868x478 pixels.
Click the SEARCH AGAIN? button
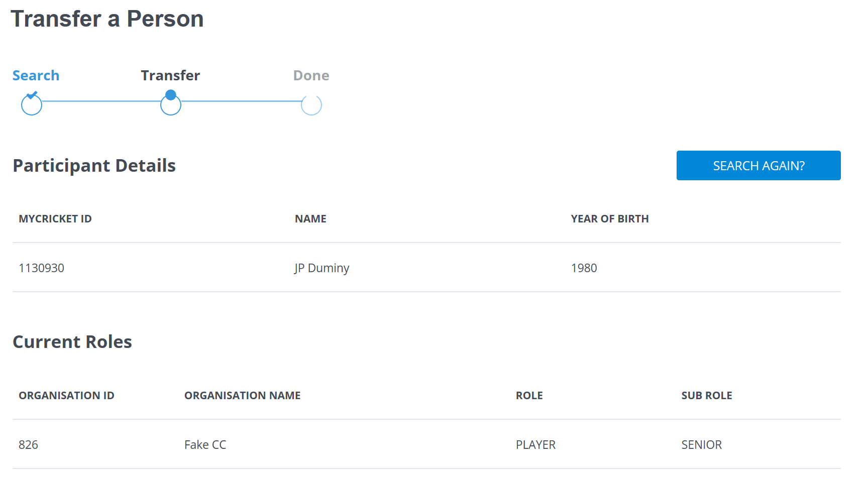758,165
